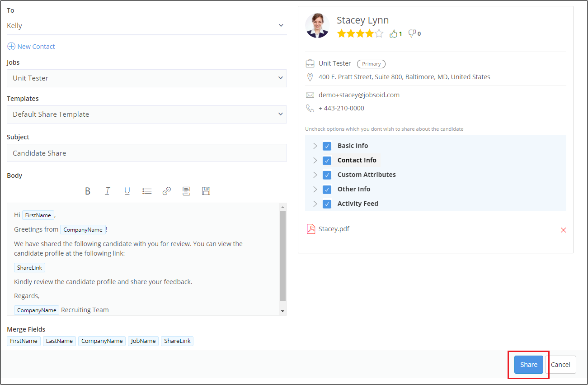Viewport: 588px width, 385px height.
Task: Toggle Underline formatting icon
Action: tap(127, 191)
